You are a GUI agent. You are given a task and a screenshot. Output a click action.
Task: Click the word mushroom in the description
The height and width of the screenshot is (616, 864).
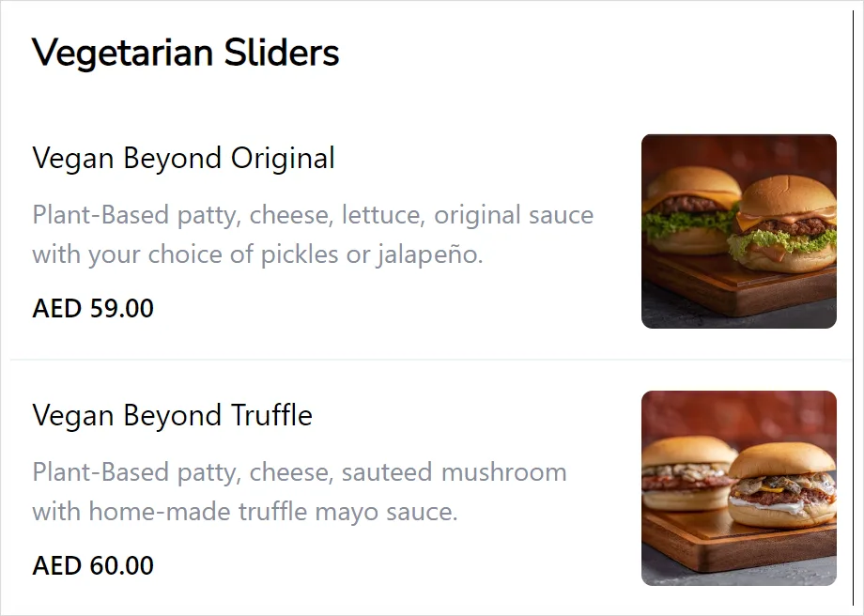pyautogui.click(x=503, y=472)
